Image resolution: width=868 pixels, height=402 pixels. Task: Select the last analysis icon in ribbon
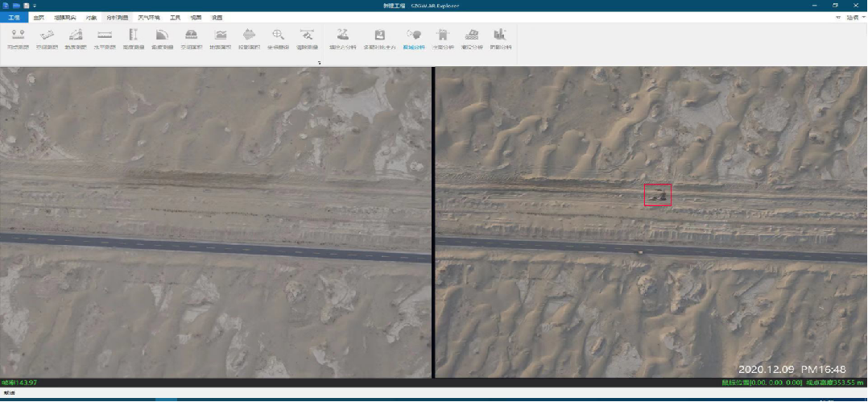[501, 37]
